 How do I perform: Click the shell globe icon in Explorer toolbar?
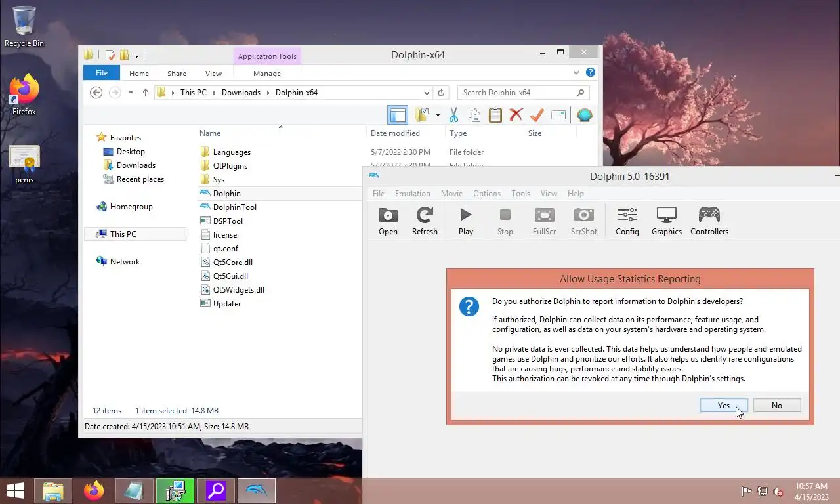pos(584,115)
